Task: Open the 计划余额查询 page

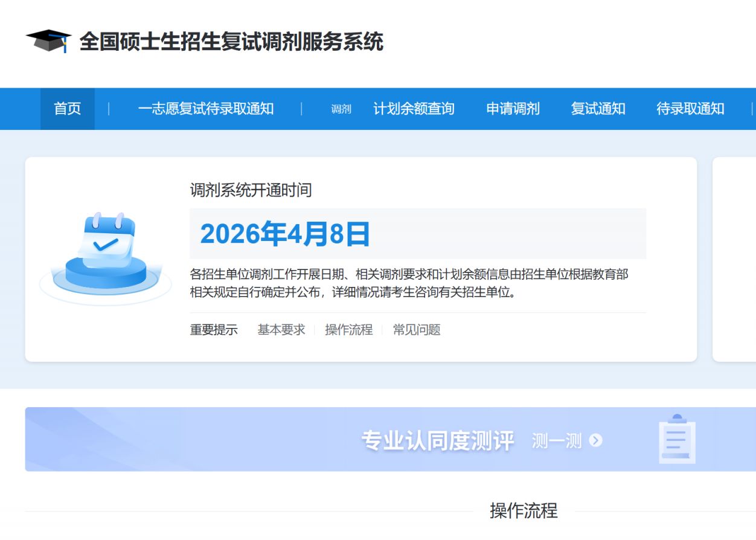Action: point(414,109)
